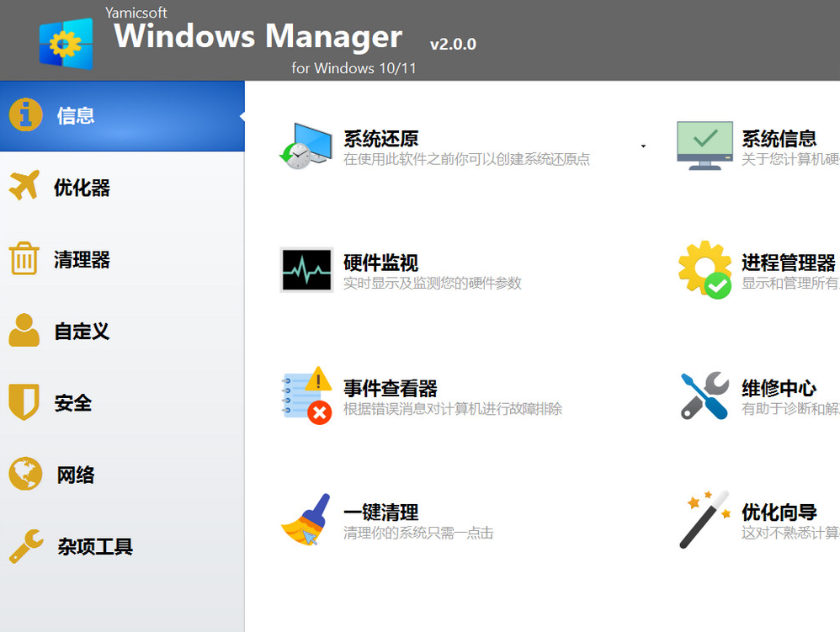Click the 'for Windows 10/11' subtitle
This screenshot has width=840, height=632.
coord(354,68)
